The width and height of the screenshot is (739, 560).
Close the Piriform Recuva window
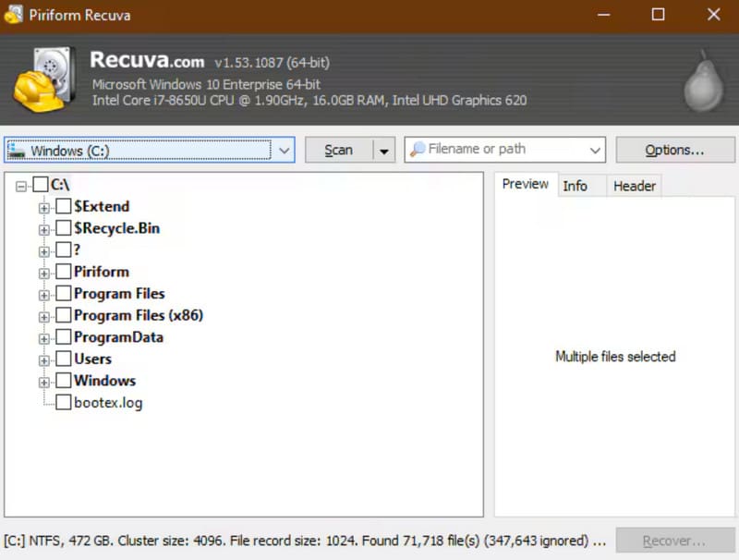tap(713, 15)
